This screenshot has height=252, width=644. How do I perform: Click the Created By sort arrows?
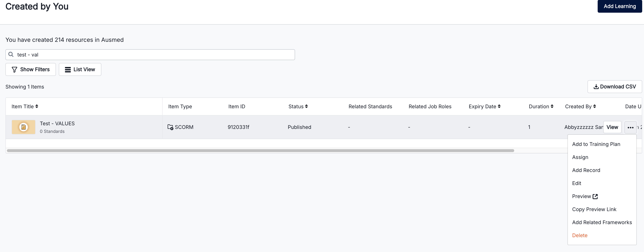(x=595, y=106)
